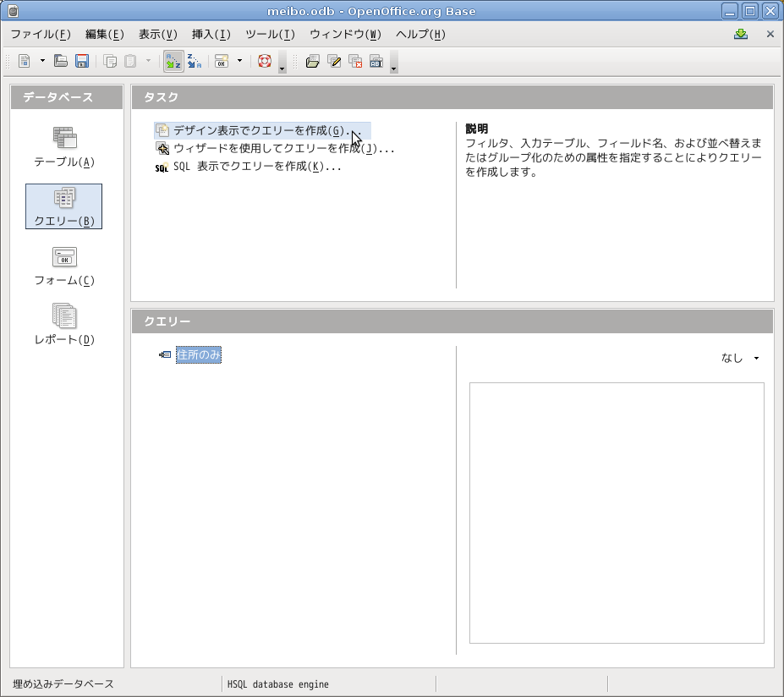Click the delete query icon

(355, 61)
